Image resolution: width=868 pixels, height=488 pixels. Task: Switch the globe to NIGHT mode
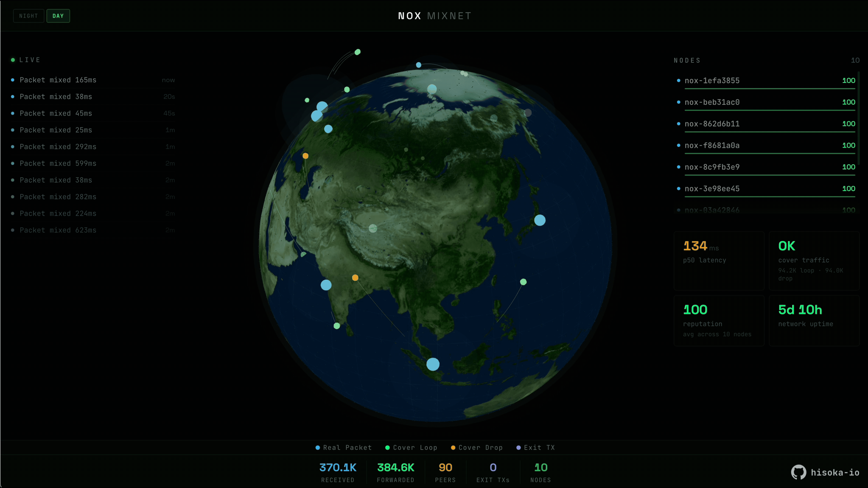click(28, 15)
